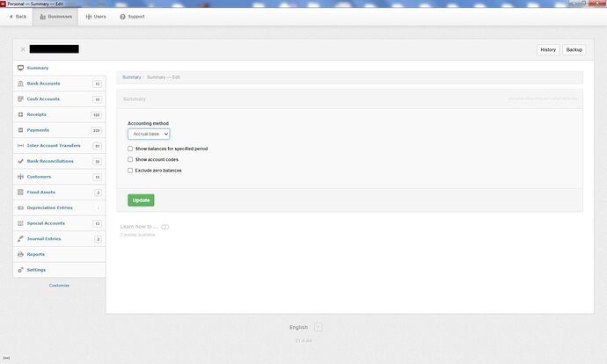Click the Summary panel header title
The image size is (607, 364).
pyautogui.click(x=135, y=99)
